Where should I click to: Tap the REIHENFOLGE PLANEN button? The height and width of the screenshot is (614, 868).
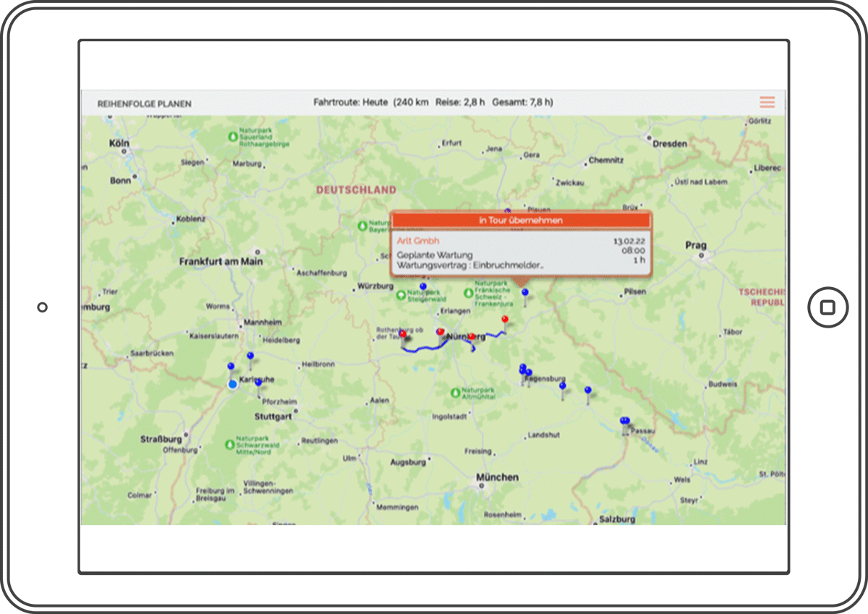click(x=145, y=103)
